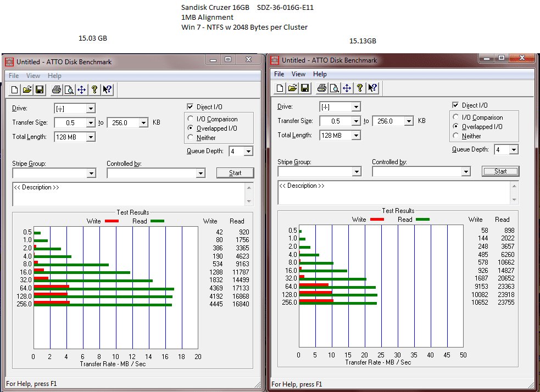540x392 pixels.
Task: Click read value 17133 in left window
Action: (x=241, y=288)
